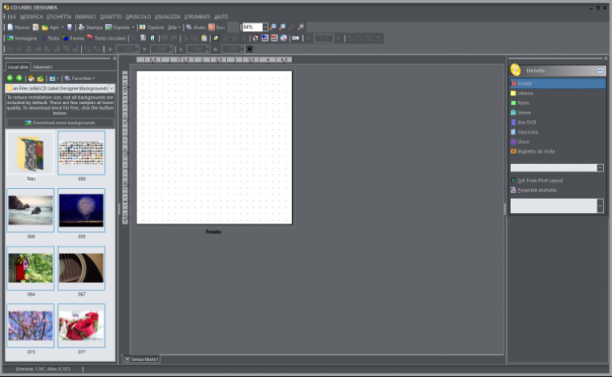Viewport: 612px width, 377px height.
Task: Select background thumbnail 000
Action: (x=81, y=153)
